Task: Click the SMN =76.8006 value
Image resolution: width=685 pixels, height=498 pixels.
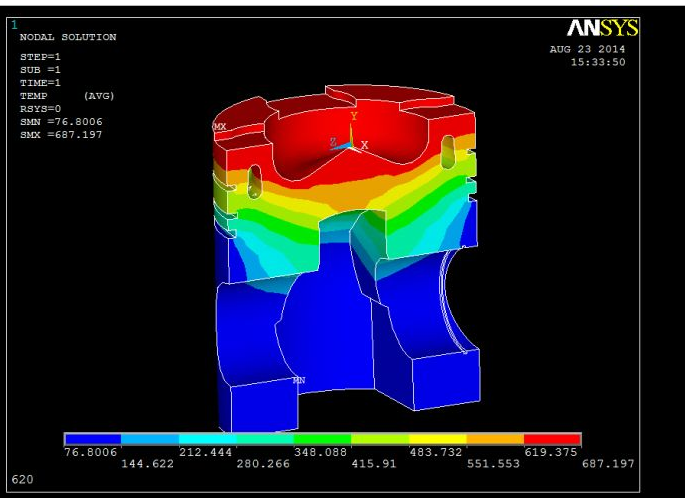Action: click(61, 122)
